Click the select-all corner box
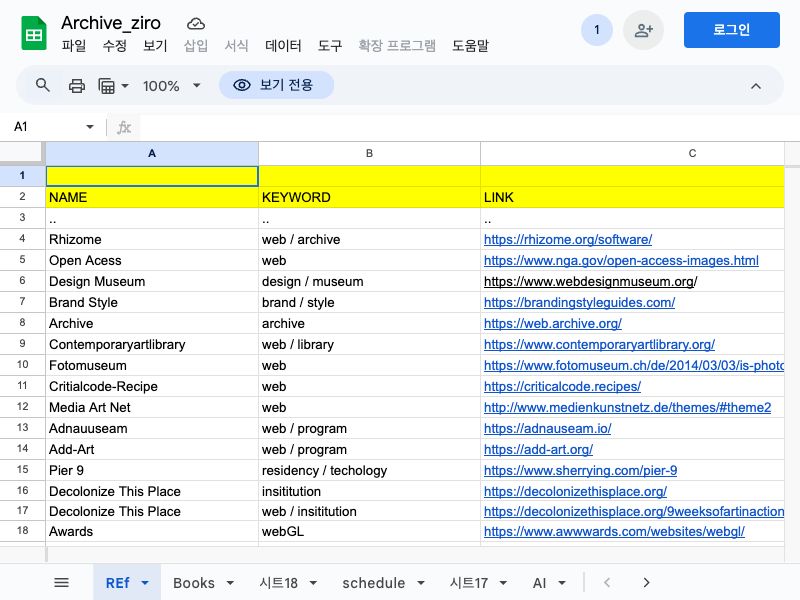This screenshot has height=600, width=800. click(21, 152)
